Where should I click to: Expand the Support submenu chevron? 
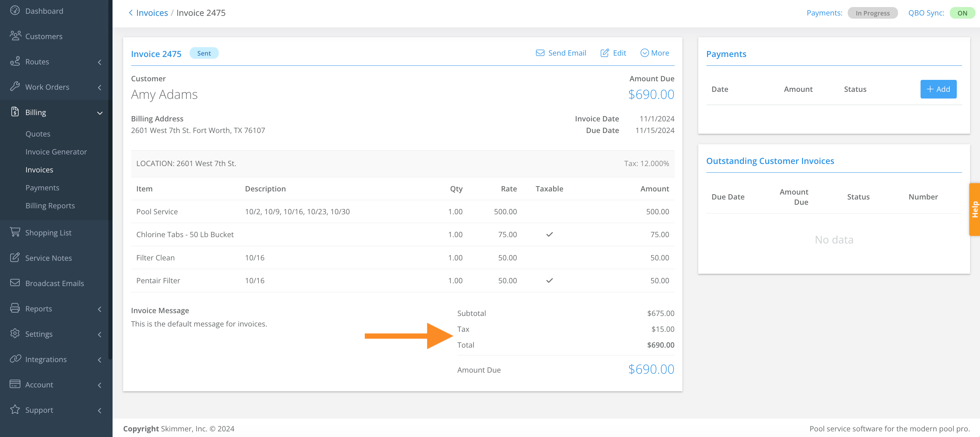[x=100, y=410]
